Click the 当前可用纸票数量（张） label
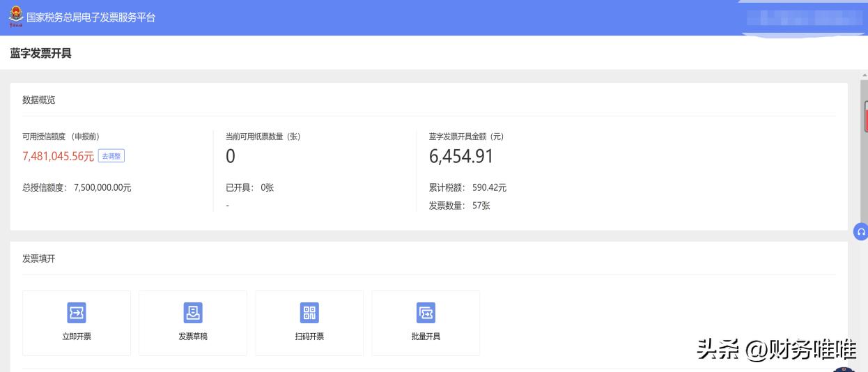 click(x=263, y=137)
